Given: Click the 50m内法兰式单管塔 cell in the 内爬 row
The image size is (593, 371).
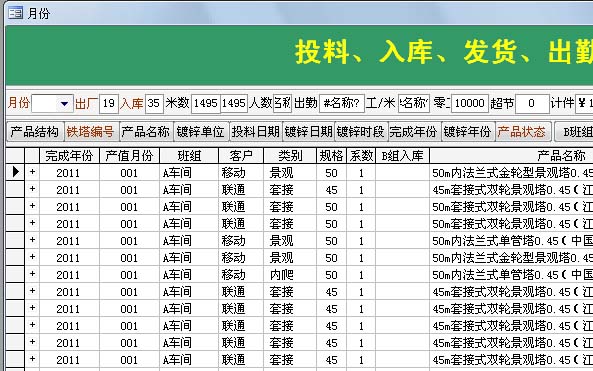Looking at the screenshot, I should coord(511,275).
